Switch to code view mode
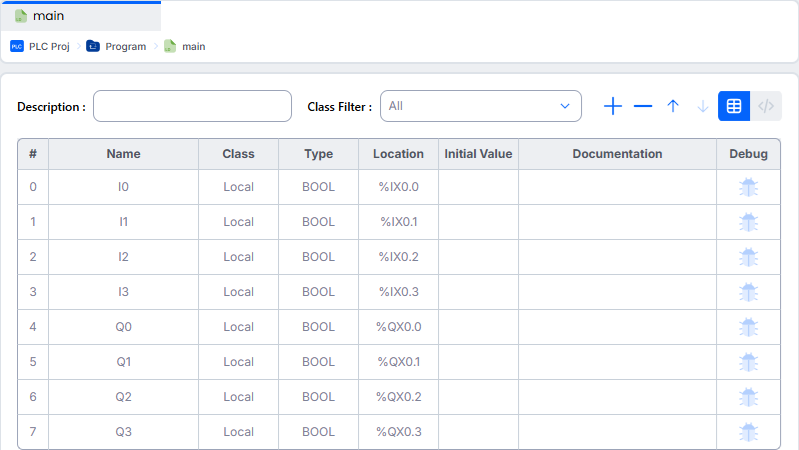This screenshot has height=450, width=799. [765, 106]
